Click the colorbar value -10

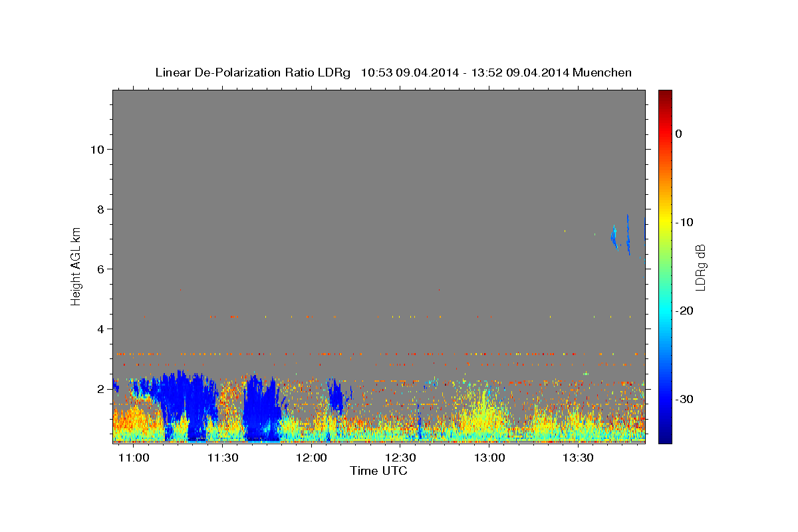click(x=686, y=222)
